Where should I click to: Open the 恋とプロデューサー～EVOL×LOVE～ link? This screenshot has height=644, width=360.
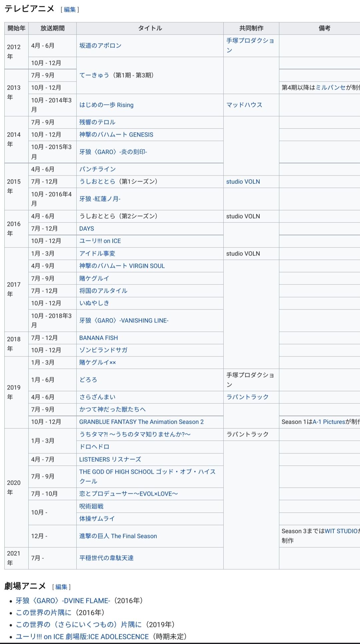[129, 494]
